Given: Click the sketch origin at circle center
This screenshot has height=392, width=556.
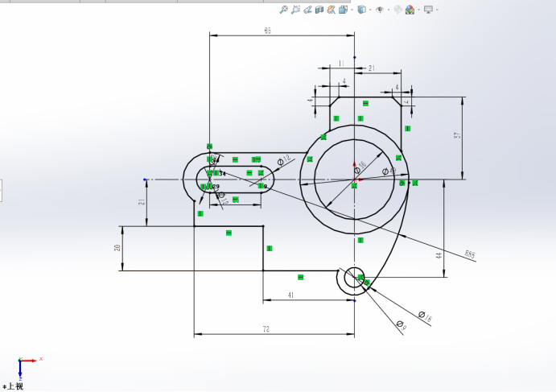Looking at the screenshot, I should (x=354, y=179).
